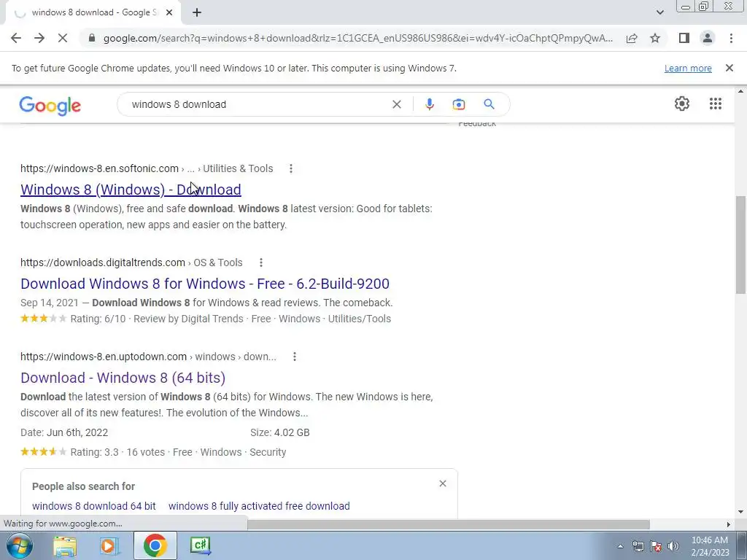Image resolution: width=747 pixels, height=560 pixels.
Task: Start search by voice microphone
Action: click(x=429, y=104)
